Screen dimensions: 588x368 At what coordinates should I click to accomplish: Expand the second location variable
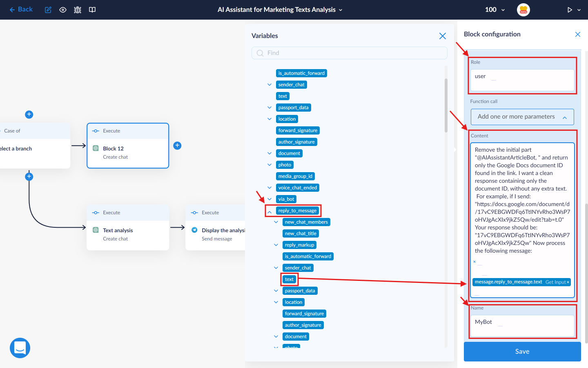click(x=276, y=302)
